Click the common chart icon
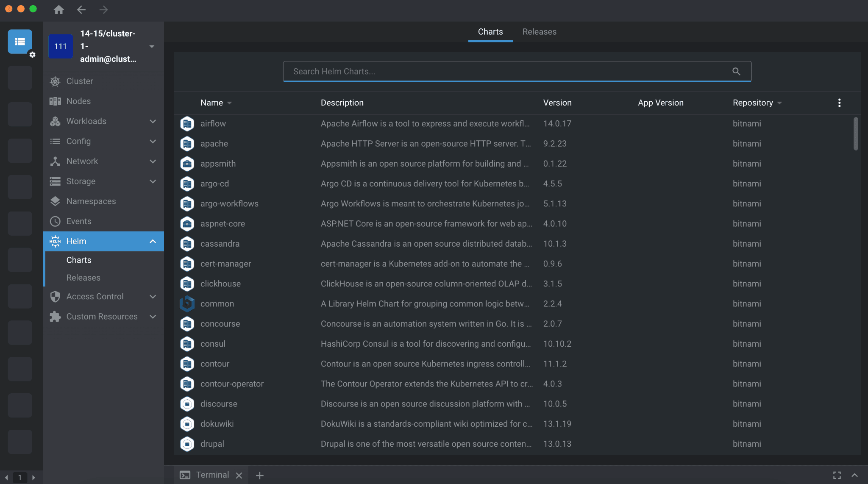Image resolution: width=868 pixels, height=484 pixels. point(187,304)
